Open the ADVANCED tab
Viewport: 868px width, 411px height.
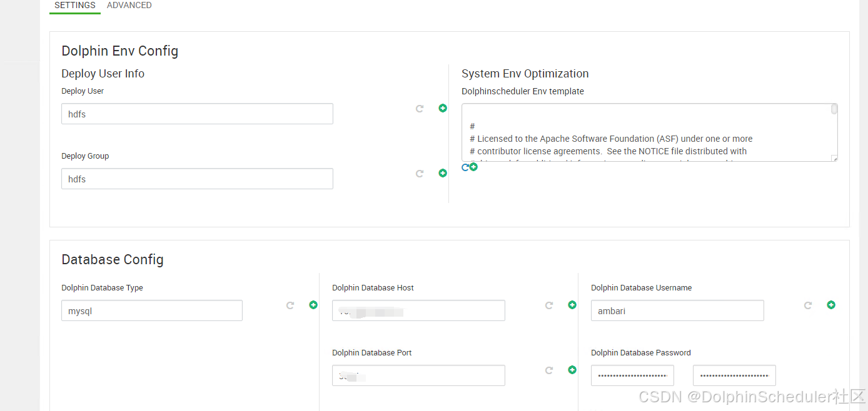[129, 6]
